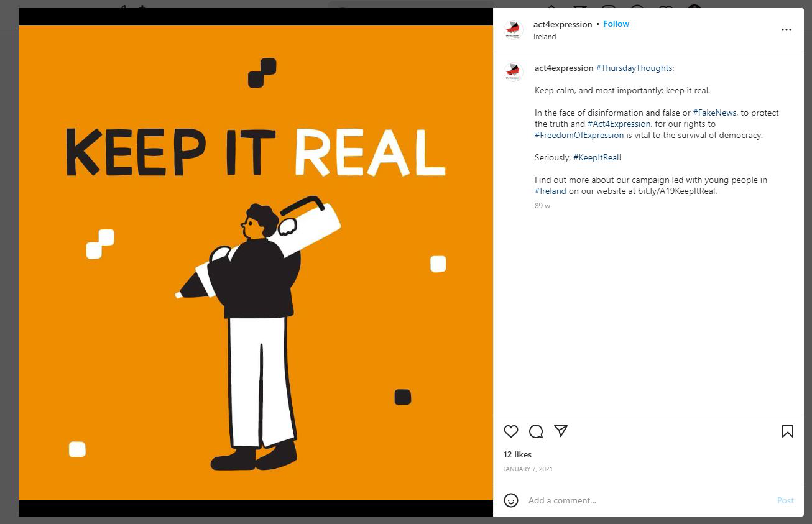Open the three-dot more options menu

[787, 30]
